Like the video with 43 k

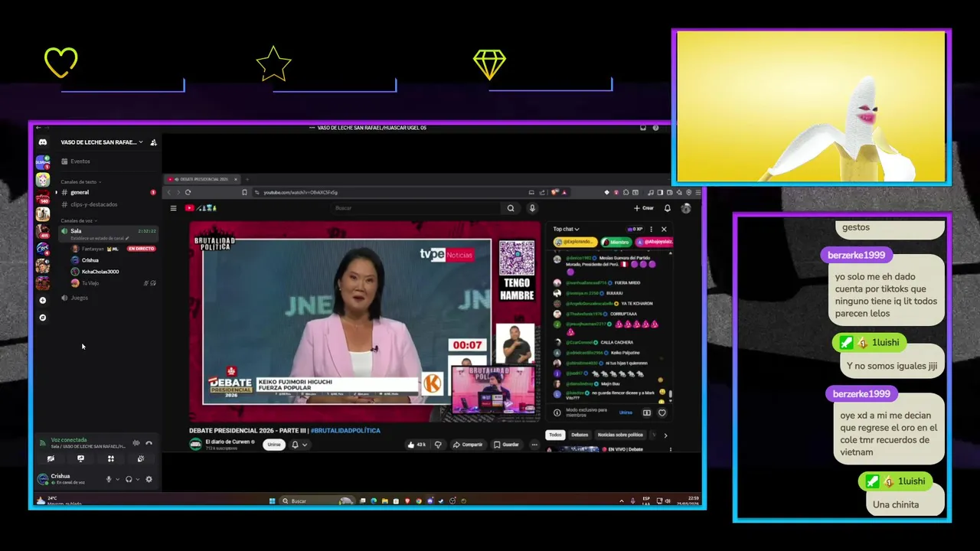[x=416, y=445]
